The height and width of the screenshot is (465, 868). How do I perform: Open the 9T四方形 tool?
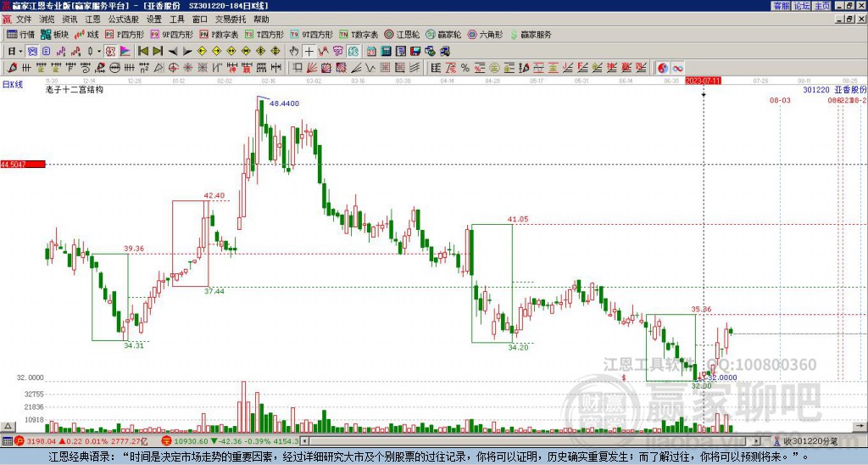(311, 34)
